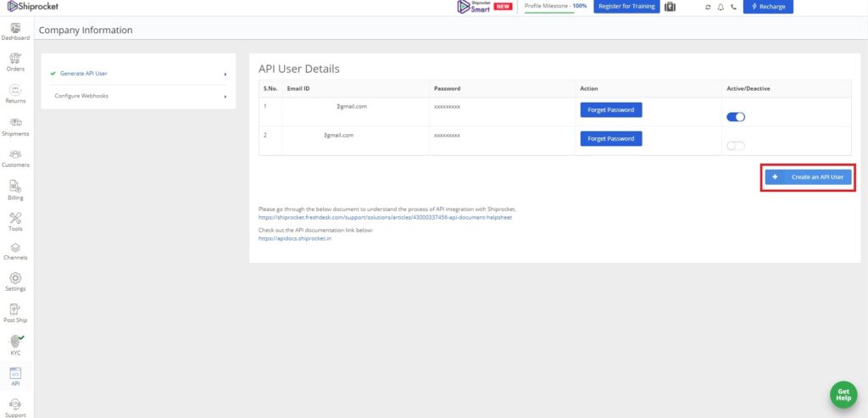Open the apidocs.shiprocket.in link
Image resolution: width=868 pixels, height=418 pixels.
click(x=295, y=239)
